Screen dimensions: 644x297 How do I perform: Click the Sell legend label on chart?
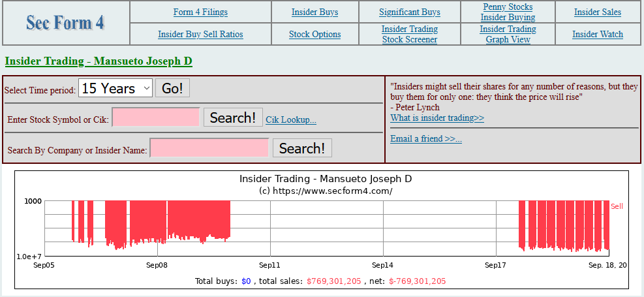tap(617, 206)
